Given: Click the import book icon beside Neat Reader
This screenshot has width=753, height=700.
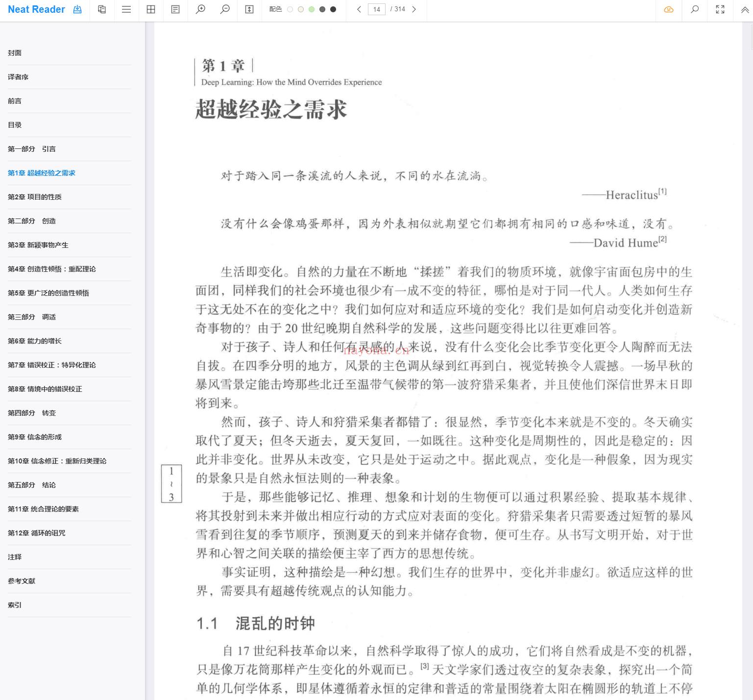Looking at the screenshot, I should (77, 9).
